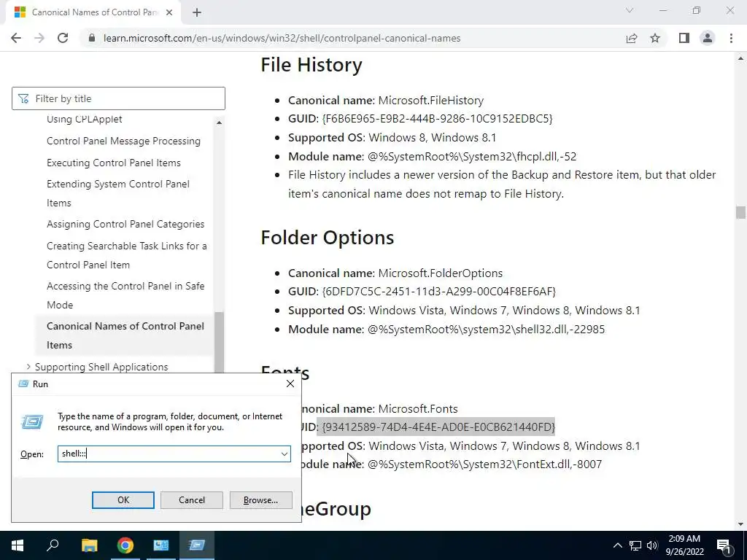Click the Folder Options GUID text
This screenshot has width=747, height=560.
[438, 292]
